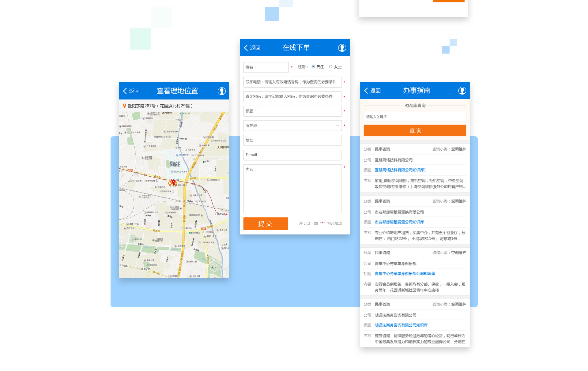Click the profile icon in 办事指南 header
588x371 pixels.
point(462,91)
